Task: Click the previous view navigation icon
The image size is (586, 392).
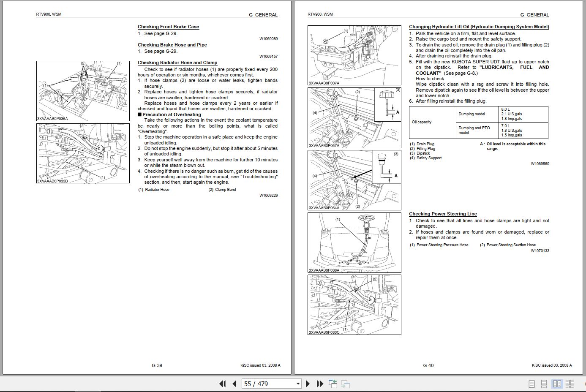Action: [333, 384]
